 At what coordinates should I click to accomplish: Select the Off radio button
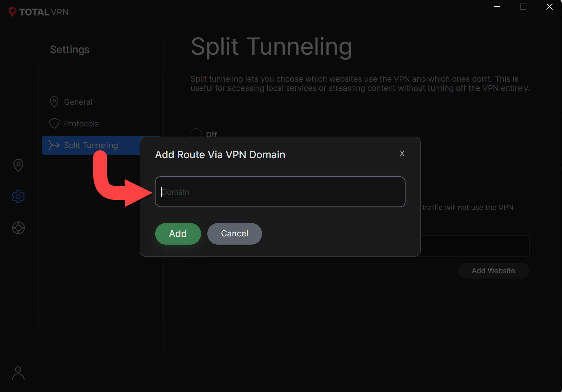(196, 133)
